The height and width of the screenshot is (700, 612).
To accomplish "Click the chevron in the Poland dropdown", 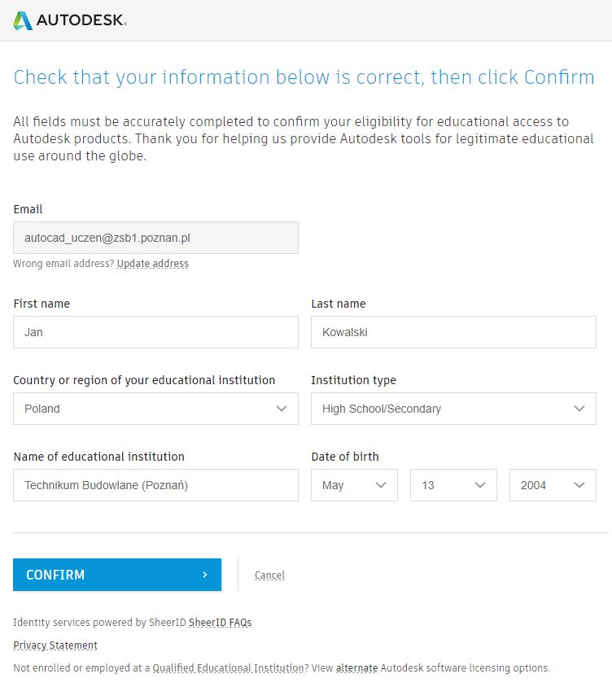I will (x=282, y=409).
